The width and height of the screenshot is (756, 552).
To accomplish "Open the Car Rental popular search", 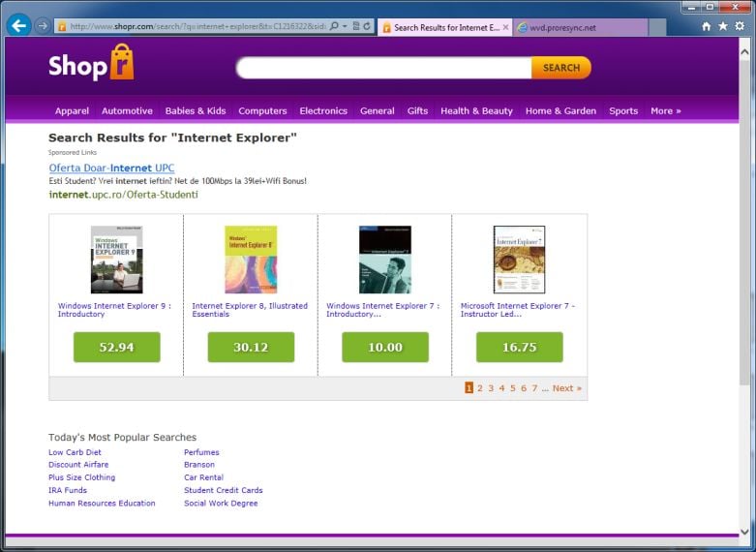I will (203, 477).
